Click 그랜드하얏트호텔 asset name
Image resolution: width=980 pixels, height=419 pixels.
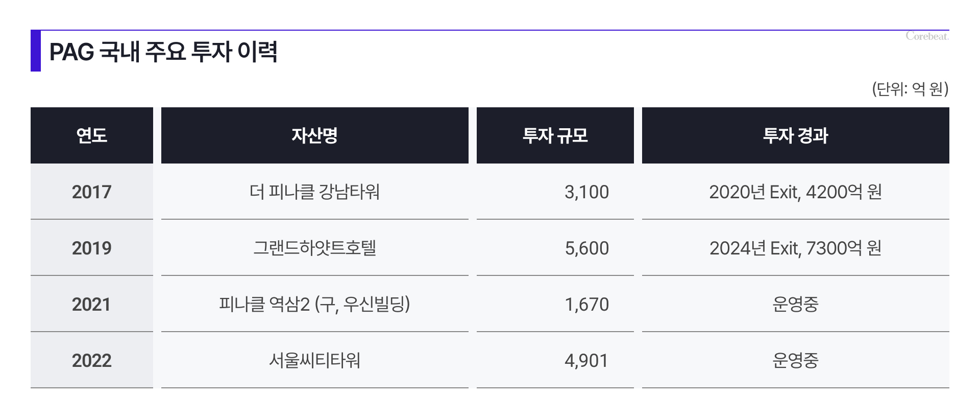315,248
